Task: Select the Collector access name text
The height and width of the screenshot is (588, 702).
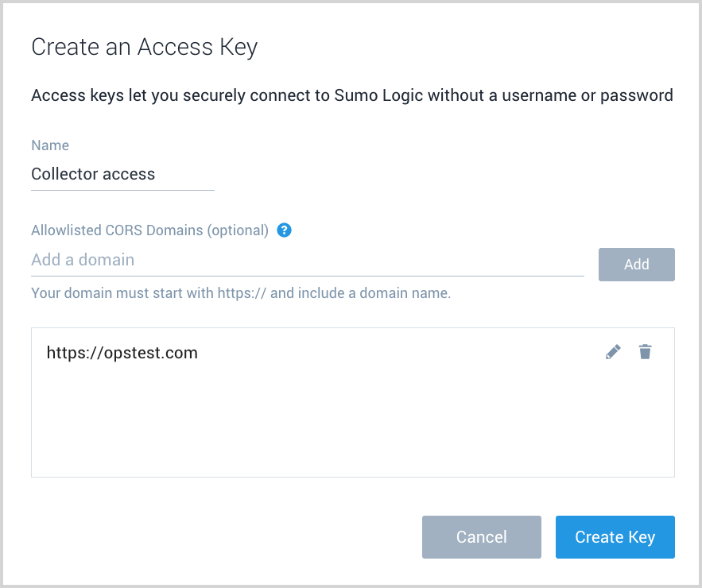Action: pyautogui.click(x=92, y=174)
